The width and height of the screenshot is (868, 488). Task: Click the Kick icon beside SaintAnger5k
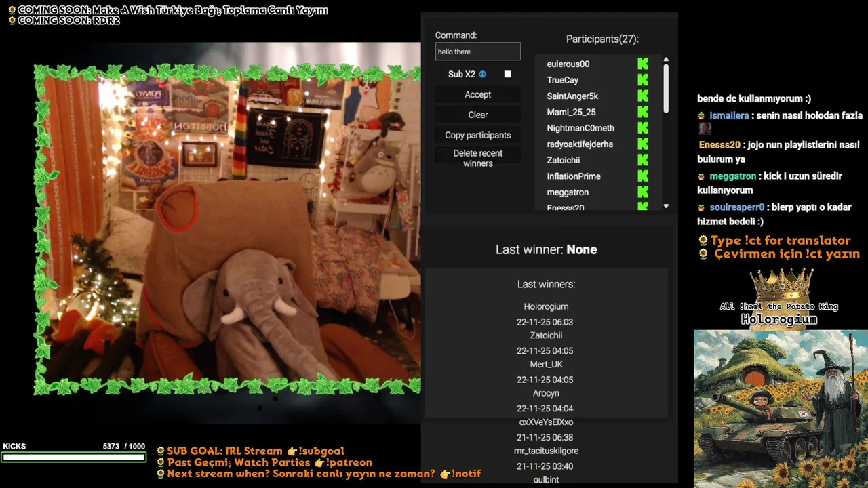click(x=643, y=96)
